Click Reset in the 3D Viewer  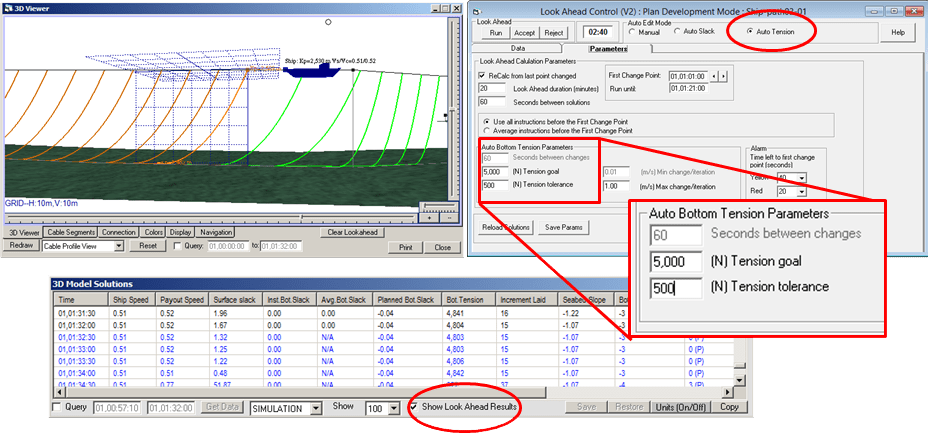[x=148, y=246]
